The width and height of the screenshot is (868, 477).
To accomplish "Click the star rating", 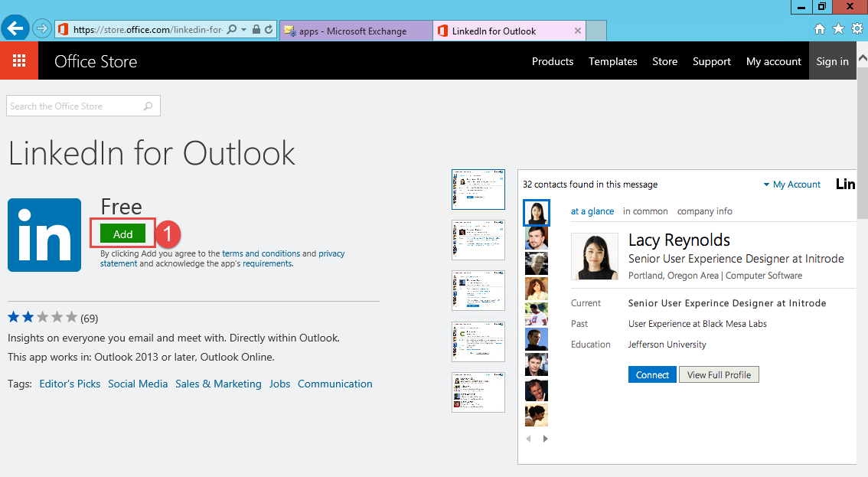I will tap(42, 318).
